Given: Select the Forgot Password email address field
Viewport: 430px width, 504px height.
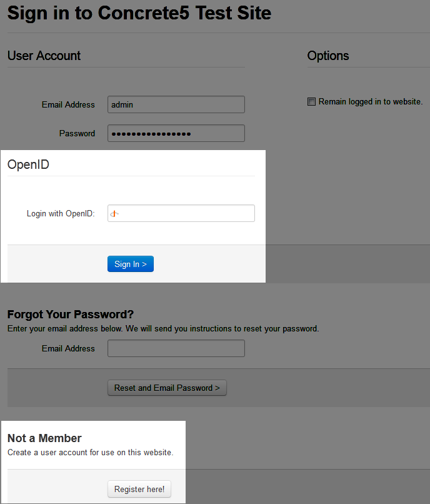Looking at the screenshot, I should tap(176, 348).
